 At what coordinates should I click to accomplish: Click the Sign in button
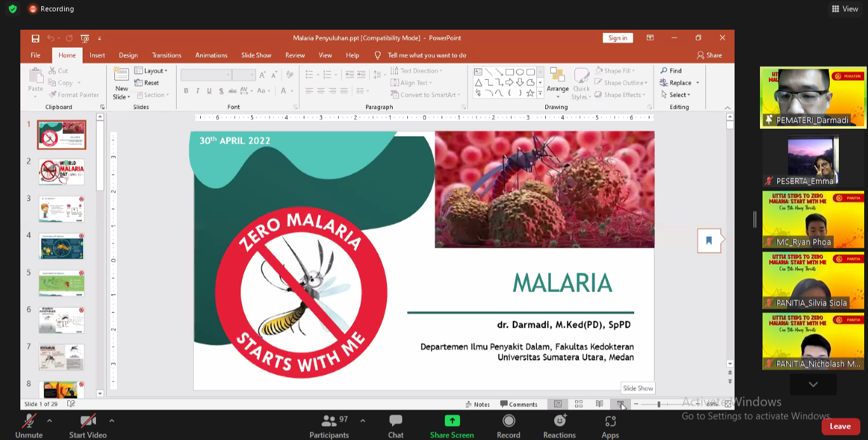tap(617, 38)
